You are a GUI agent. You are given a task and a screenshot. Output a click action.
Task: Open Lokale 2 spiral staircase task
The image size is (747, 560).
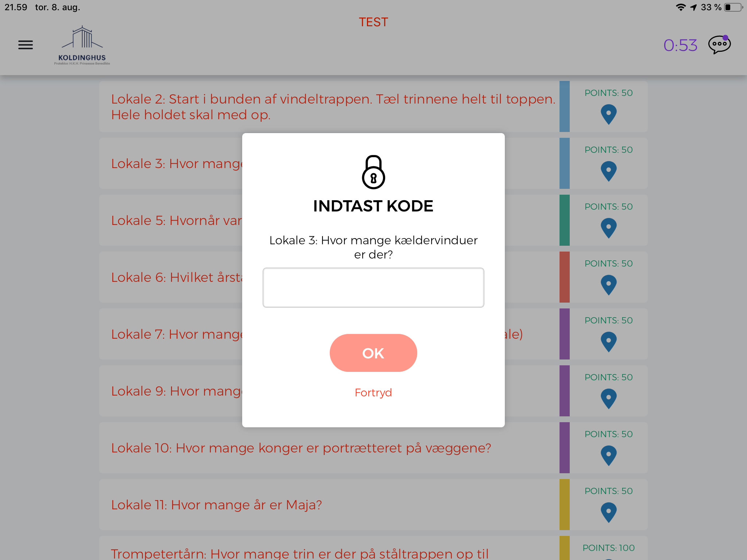(x=333, y=106)
